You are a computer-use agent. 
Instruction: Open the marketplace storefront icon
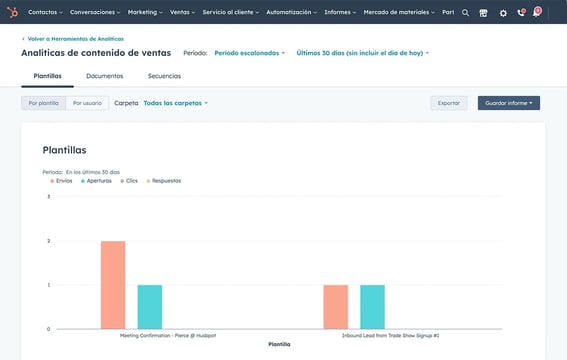483,13
